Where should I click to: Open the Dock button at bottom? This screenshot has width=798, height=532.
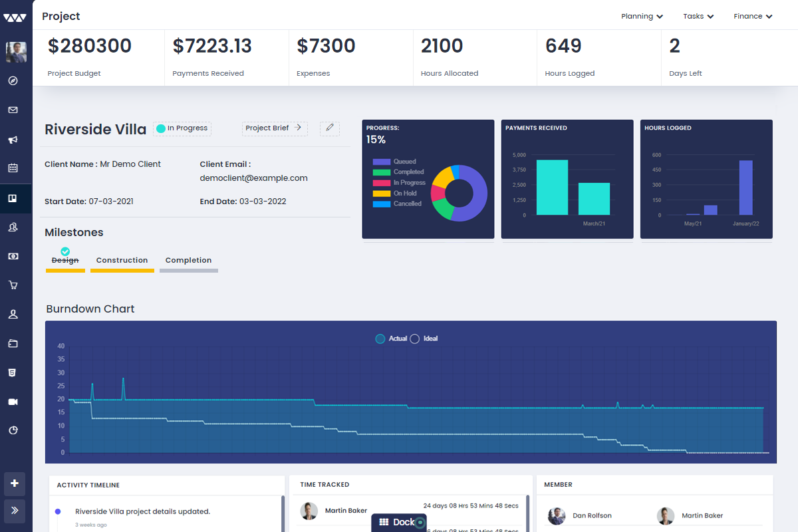pyautogui.click(x=399, y=523)
